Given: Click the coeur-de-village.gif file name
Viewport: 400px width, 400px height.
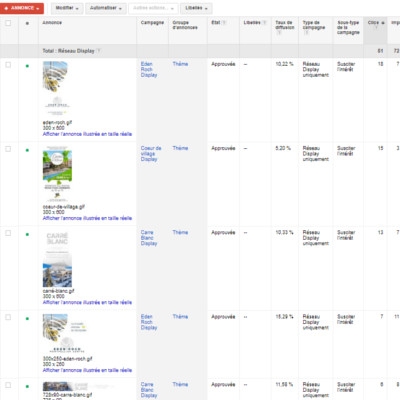Looking at the screenshot, I should (64, 207).
